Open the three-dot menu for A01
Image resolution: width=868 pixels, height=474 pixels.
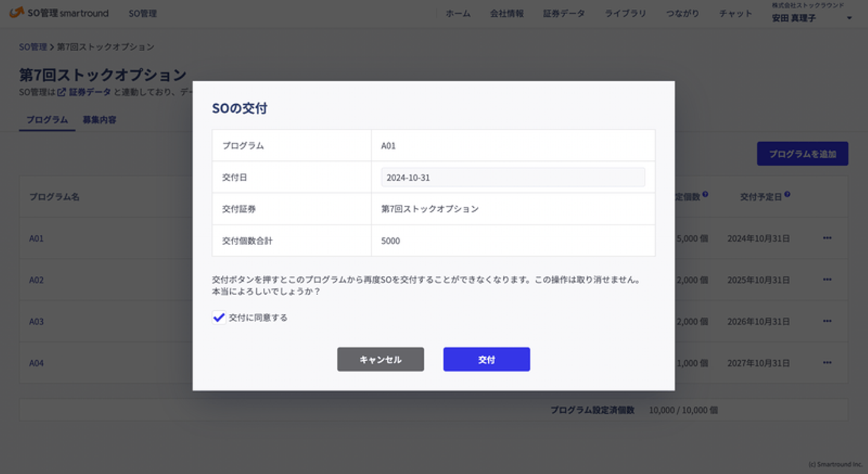[827, 238]
